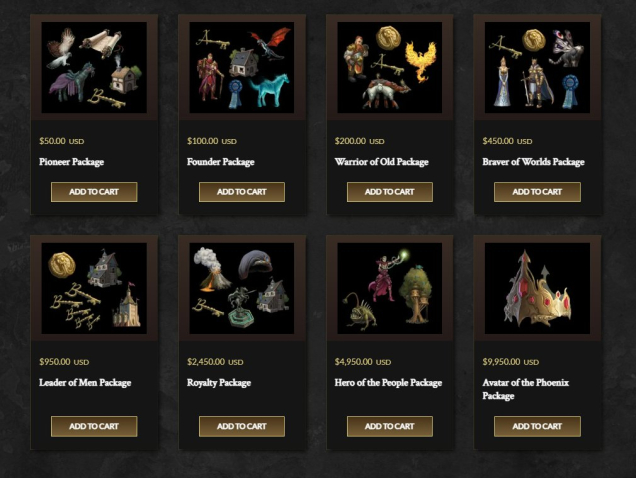Open the Pioneer Package thumbnail image
The width and height of the screenshot is (636, 478).
click(x=94, y=67)
